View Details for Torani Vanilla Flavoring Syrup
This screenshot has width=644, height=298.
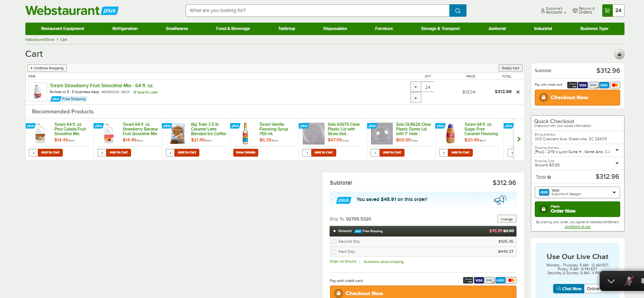[246, 153]
